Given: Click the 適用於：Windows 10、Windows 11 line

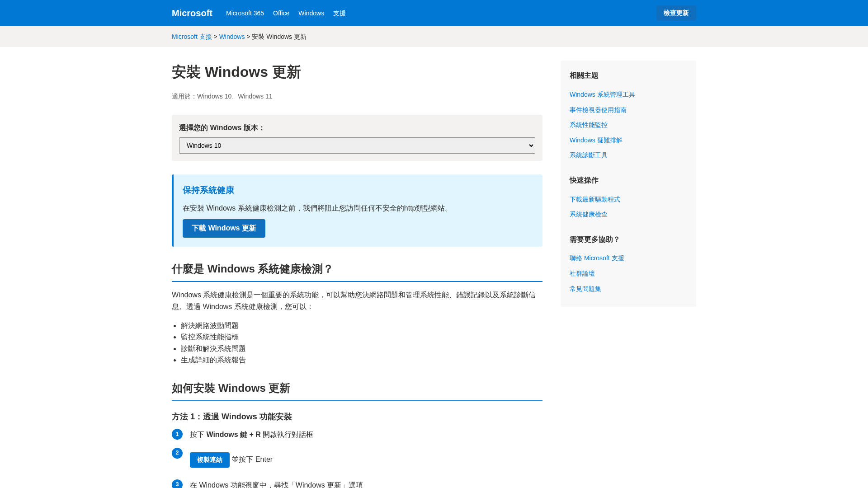Looking at the screenshot, I should (222, 96).
